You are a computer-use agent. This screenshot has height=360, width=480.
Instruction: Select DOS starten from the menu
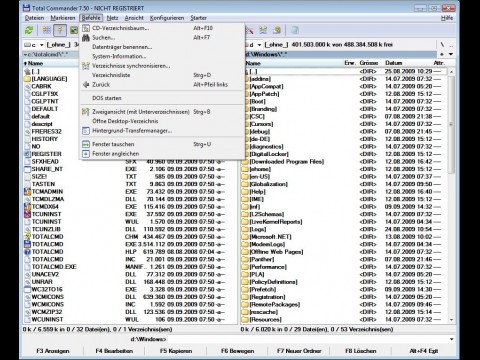tap(162, 98)
